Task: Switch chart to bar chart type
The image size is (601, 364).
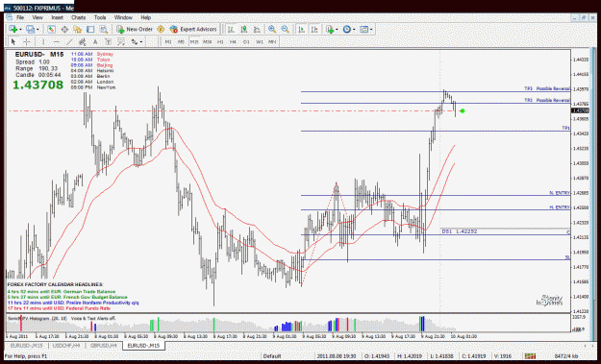Action: coord(231,29)
